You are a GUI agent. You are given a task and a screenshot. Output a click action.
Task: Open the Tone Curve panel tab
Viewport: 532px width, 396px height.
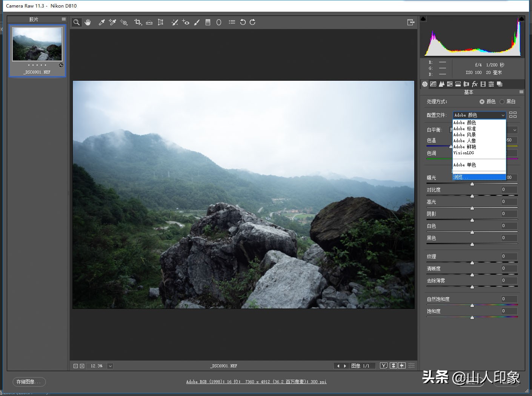point(433,84)
